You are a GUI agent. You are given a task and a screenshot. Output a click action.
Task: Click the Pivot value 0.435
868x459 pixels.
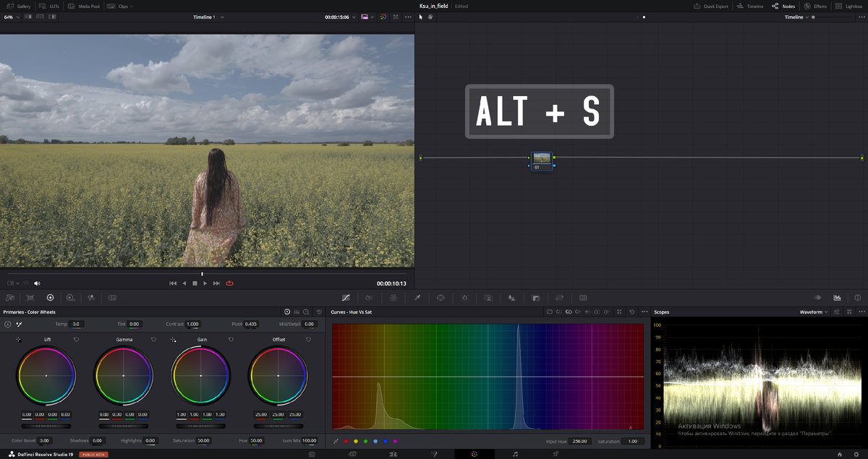(x=250, y=324)
